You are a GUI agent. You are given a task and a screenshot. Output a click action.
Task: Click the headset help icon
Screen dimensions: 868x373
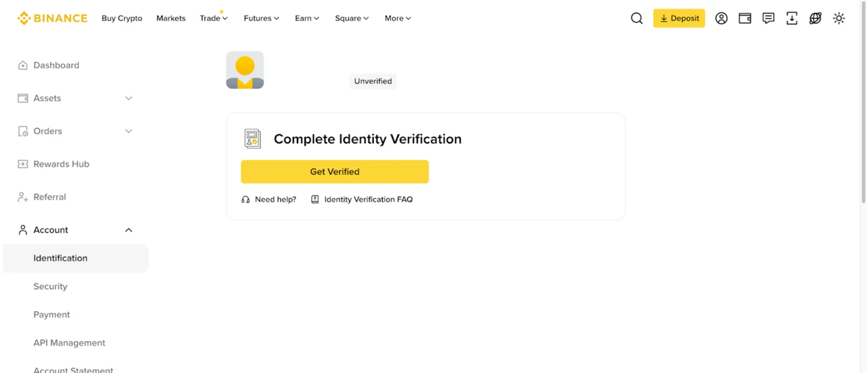246,199
